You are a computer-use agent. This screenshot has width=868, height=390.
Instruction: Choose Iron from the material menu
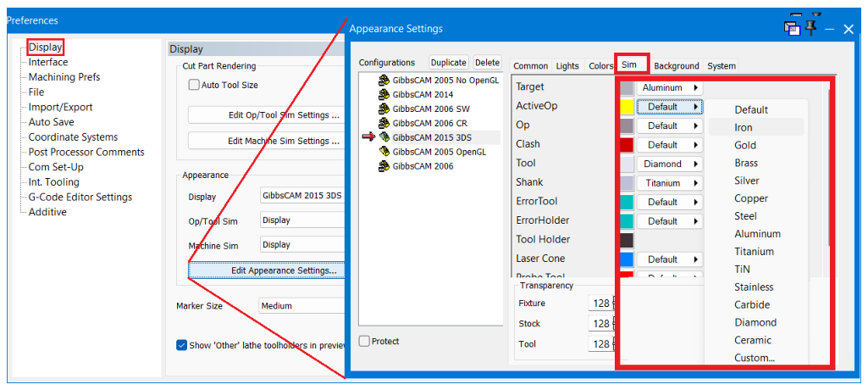756,127
